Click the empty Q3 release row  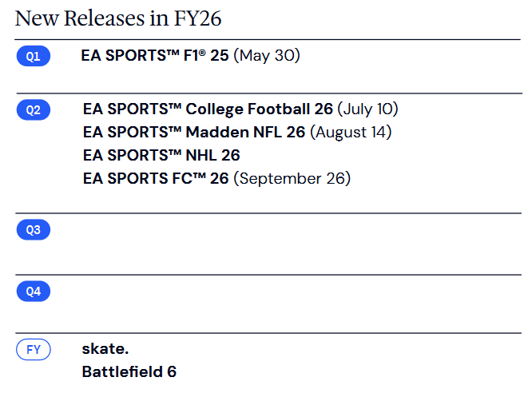[268, 244]
